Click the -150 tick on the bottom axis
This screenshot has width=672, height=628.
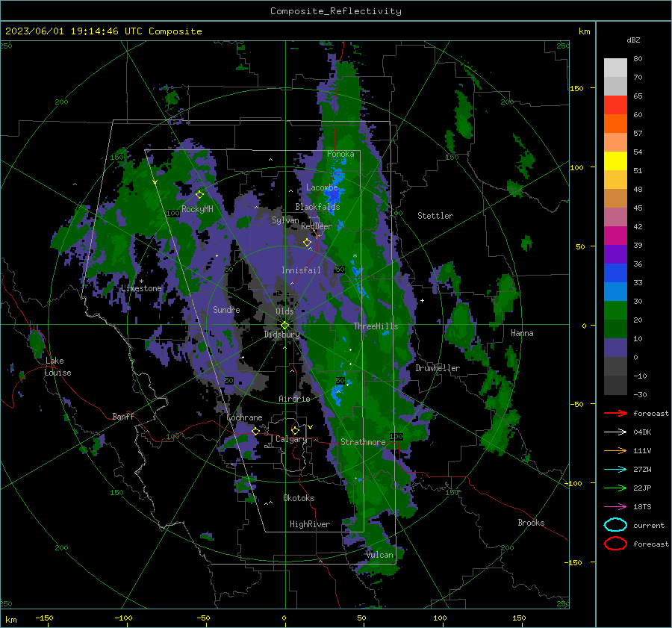44,618
